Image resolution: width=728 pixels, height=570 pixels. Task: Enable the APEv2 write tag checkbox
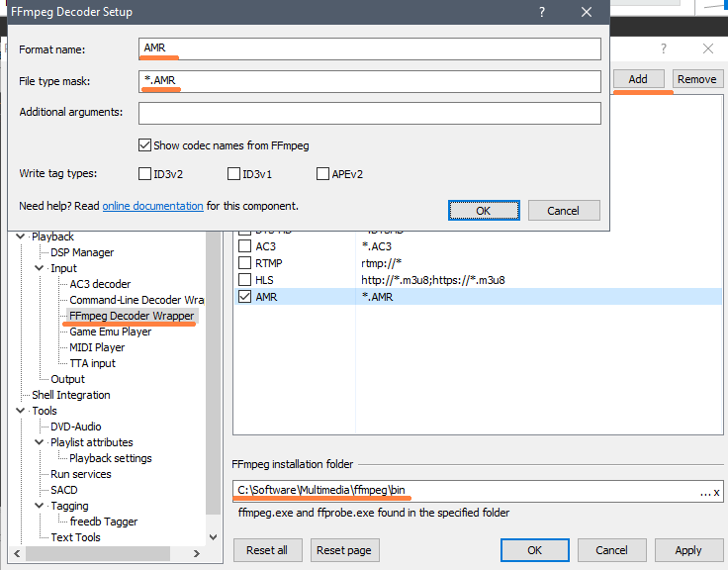(x=323, y=174)
